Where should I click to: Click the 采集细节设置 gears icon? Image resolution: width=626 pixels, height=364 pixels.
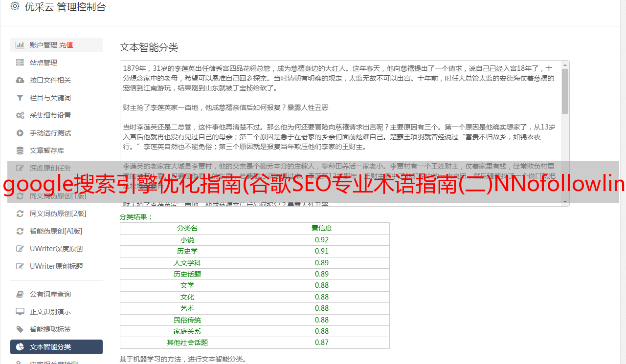click(20, 115)
